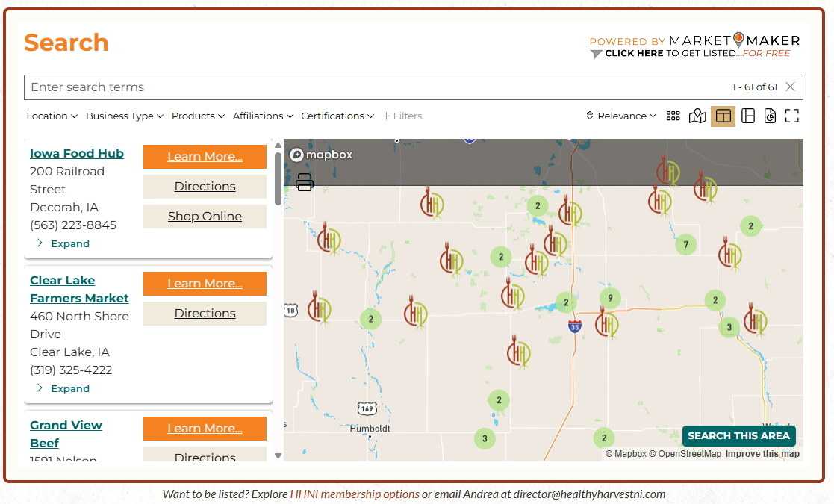Viewport: 834px width, 504px height.
Task: Click the Search This Area button
Action: (738, 436)
